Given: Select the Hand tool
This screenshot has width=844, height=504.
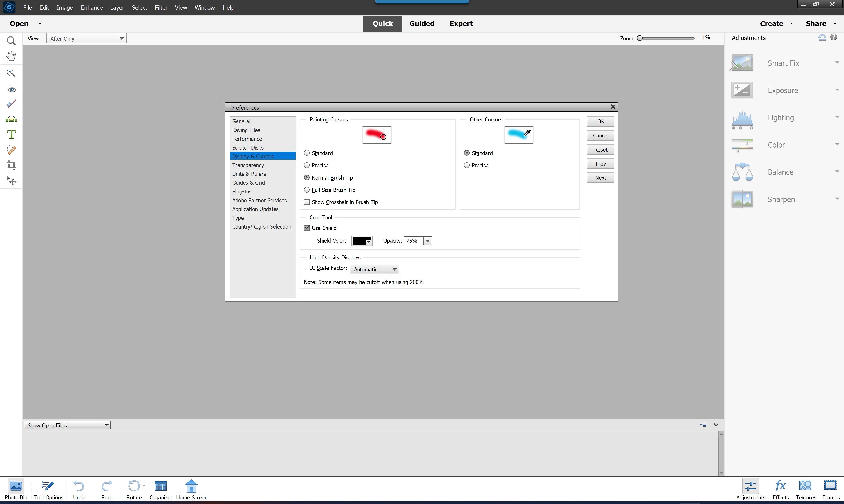Looking at the screenshot, I should point(11,56).
